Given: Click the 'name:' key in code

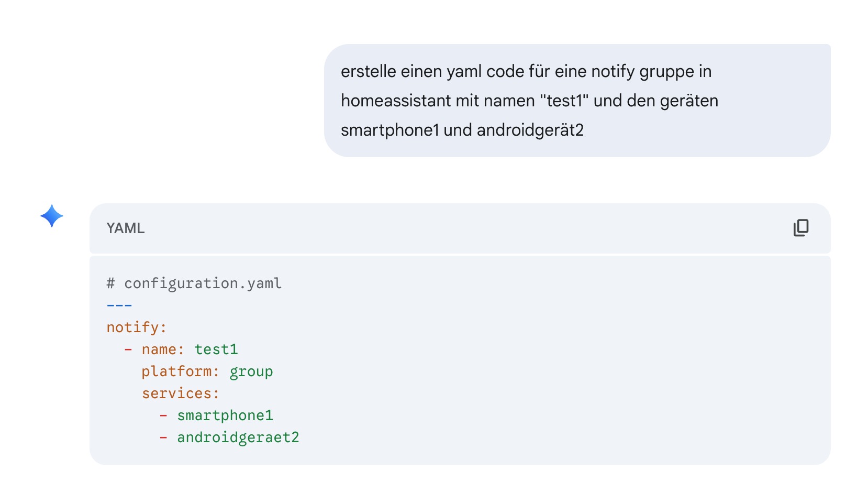Looking at the screenshot, I should point(163,349).
